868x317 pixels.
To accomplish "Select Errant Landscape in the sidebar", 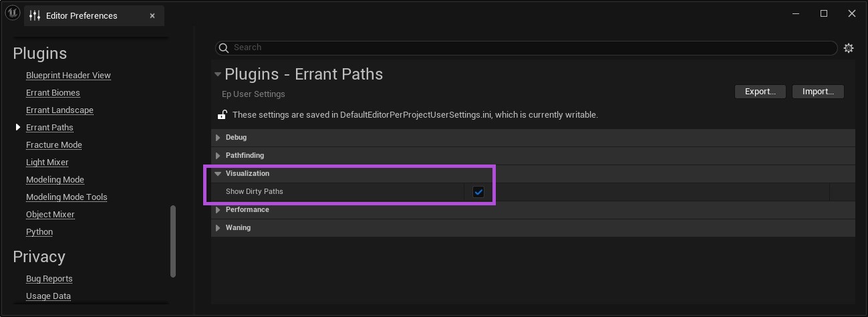I will pyautogui.click(x=59, y=110).
